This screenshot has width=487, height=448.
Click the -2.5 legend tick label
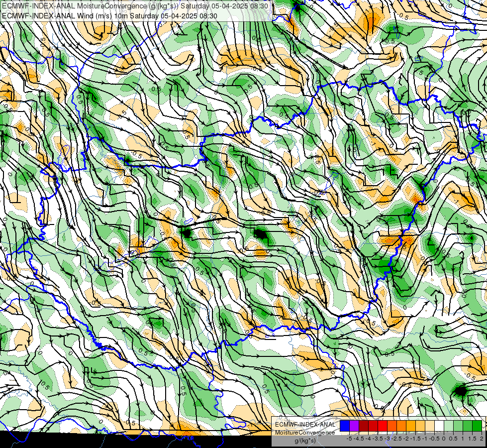tap(396, 439)
